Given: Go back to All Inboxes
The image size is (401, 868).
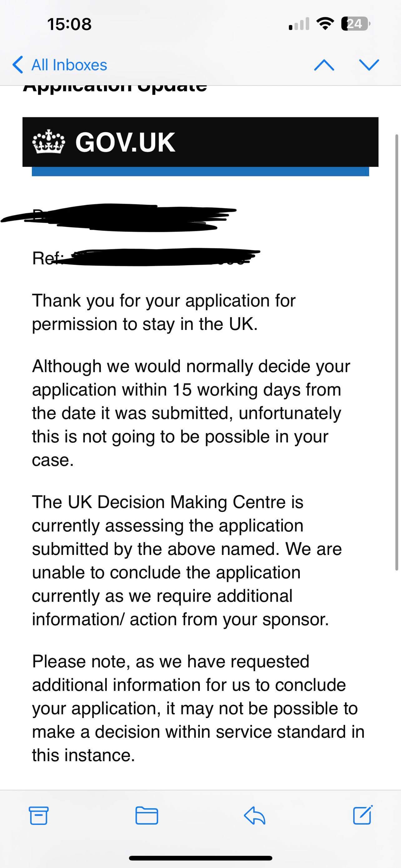Looking at the screenshot, I should click(x=60, y=65).
